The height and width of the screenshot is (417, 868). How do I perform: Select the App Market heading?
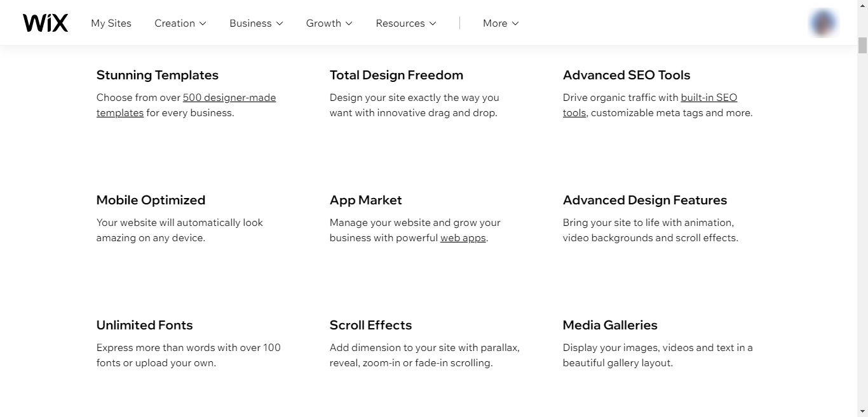click(x=366, y=200)
